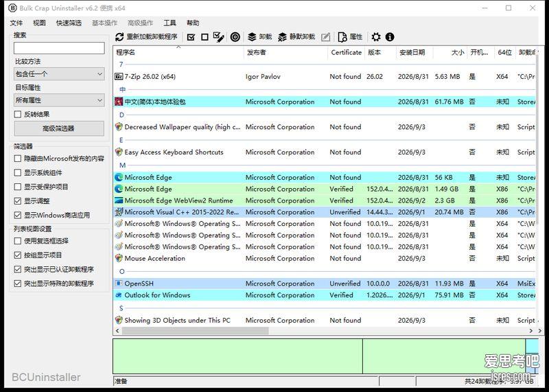Click the Mouse Acceleration shield icon

tap(119, 258)
